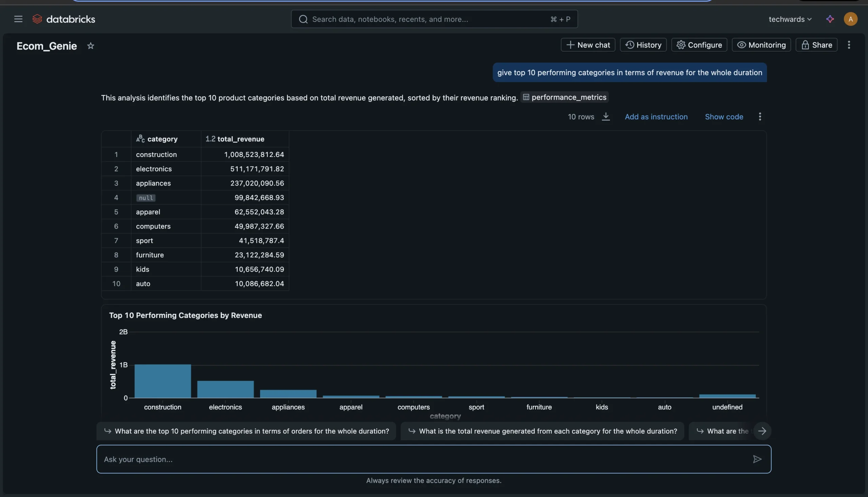868x497 pixels.
Task: Open the performance_metrics table chip
Action: pos(565,97)
